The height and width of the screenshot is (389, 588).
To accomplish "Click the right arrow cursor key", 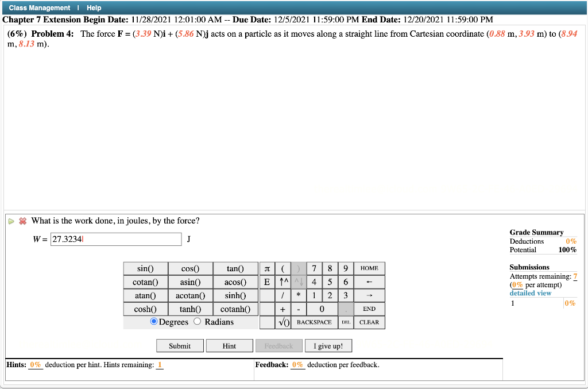I will point(369,295).
